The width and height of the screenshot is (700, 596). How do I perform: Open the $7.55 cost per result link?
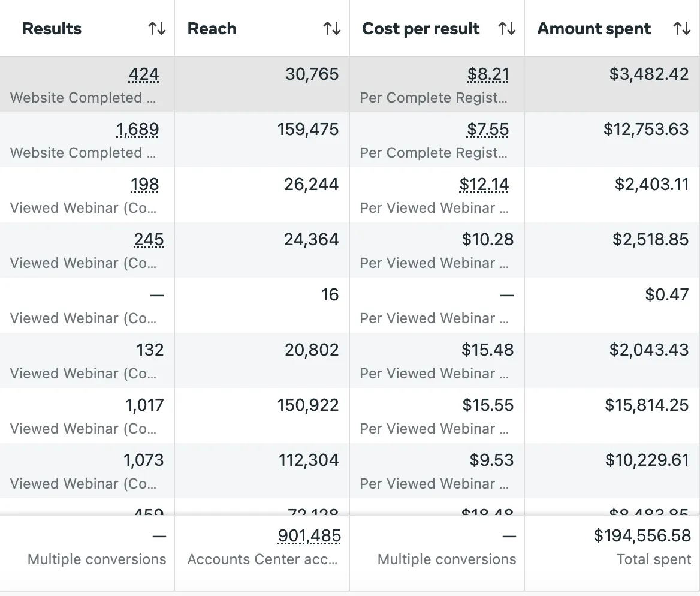pos(488,130)
